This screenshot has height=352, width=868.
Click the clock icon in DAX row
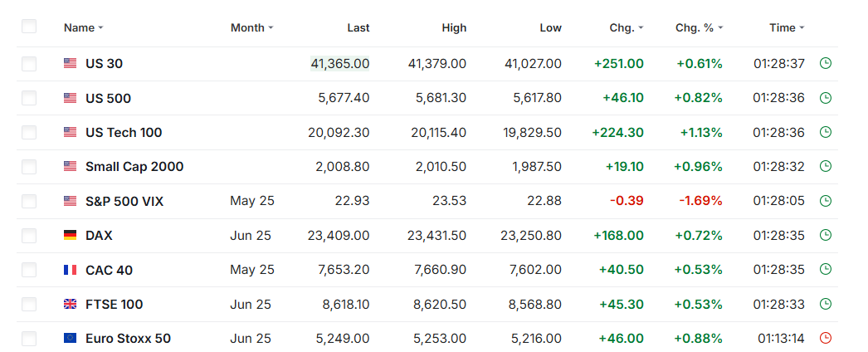(x=825, y=235)
